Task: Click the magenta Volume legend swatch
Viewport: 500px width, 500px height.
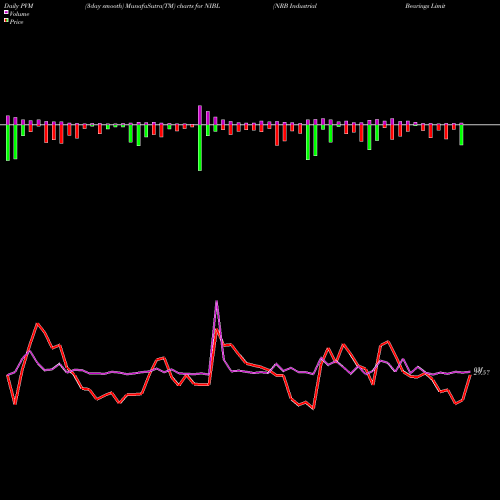Action: [6, 12]
